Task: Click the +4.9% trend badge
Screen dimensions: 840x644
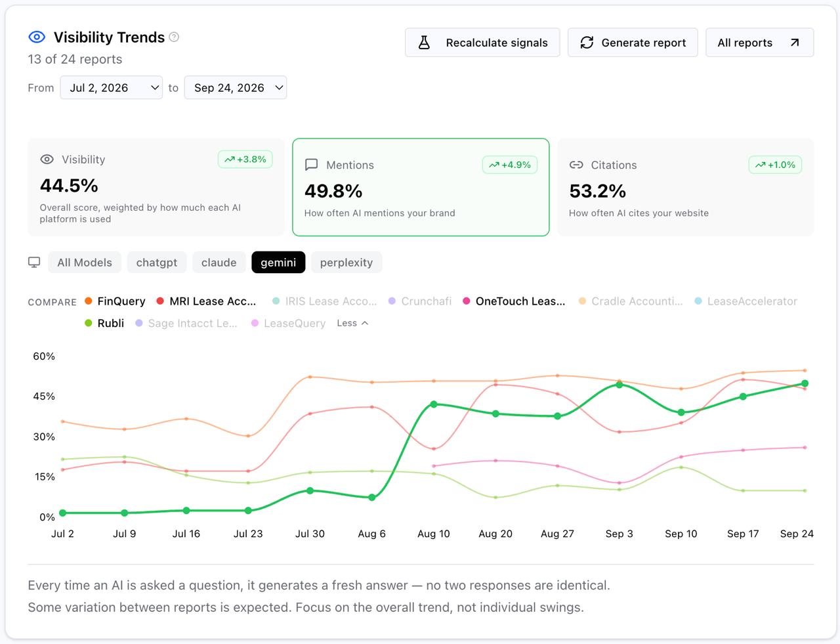Action: [x=510, y=165]
